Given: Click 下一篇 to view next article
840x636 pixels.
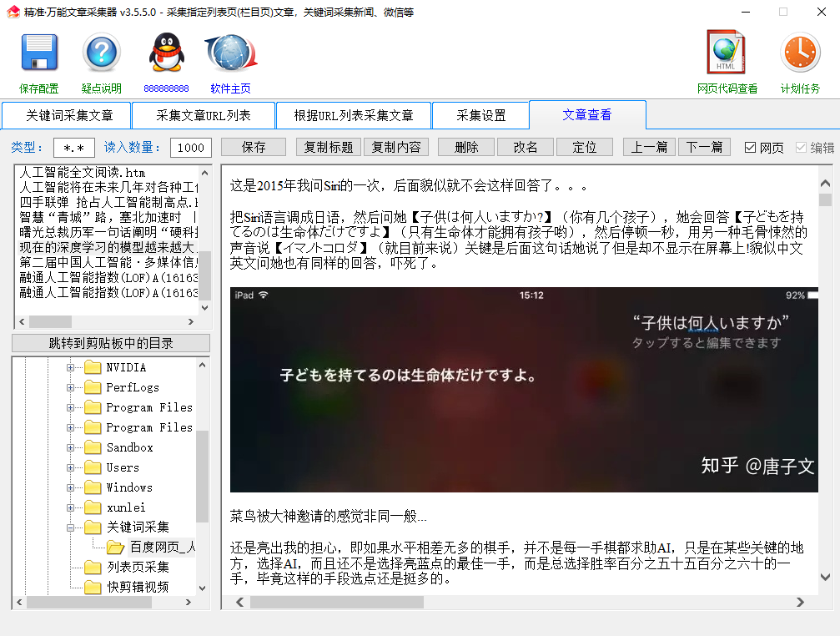Looking at the screenshot, I should [x=703, y=147].
